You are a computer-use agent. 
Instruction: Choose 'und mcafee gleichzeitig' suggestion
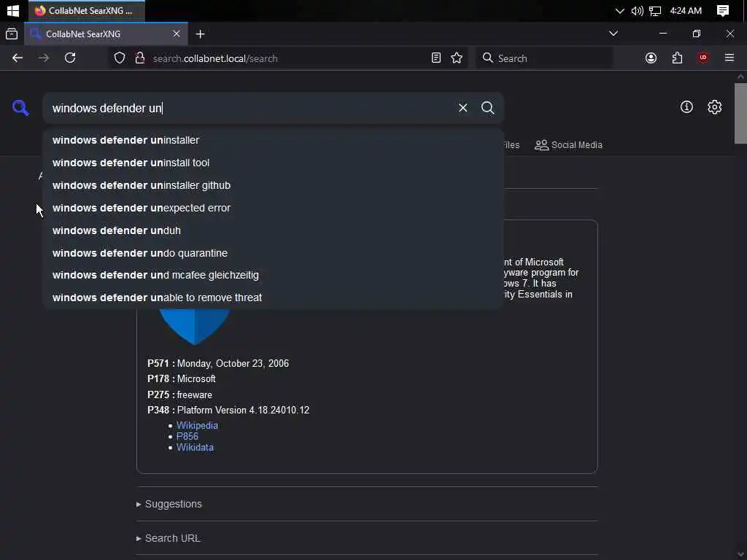pyautogui.click(x=273, y=275)
